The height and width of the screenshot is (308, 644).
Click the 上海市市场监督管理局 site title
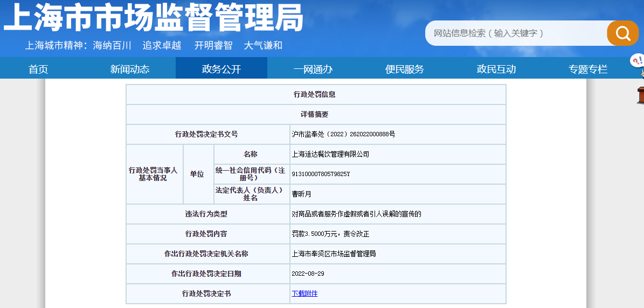[153, 17]
